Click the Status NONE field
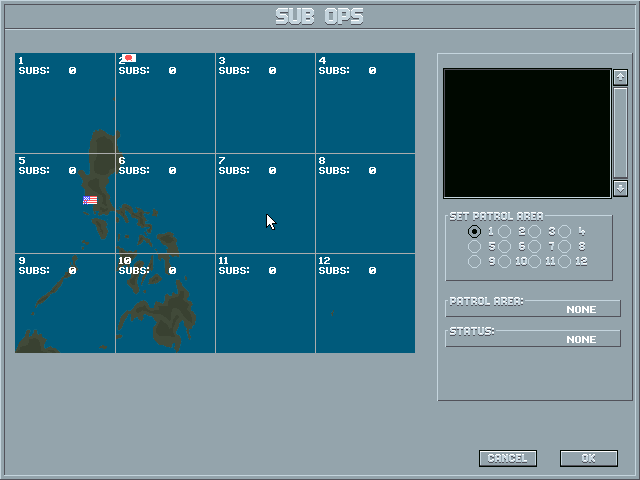640x480 pixels. coord(533,339)
